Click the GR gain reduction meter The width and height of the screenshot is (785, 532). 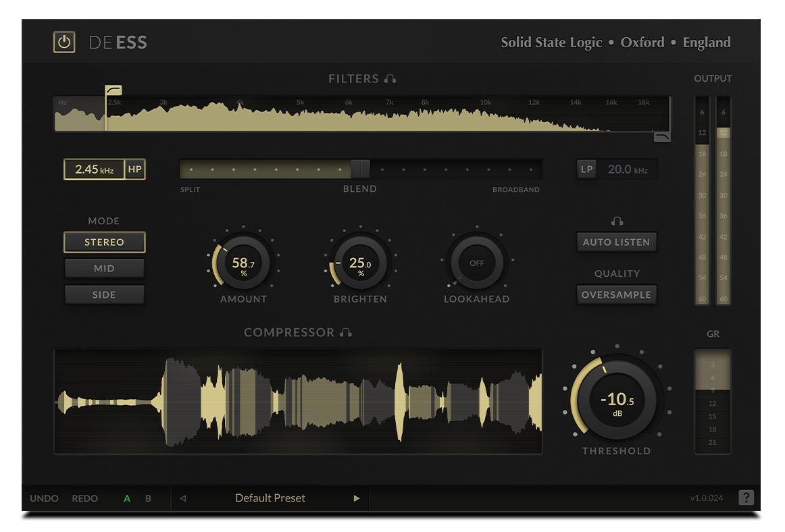point(713,402)
